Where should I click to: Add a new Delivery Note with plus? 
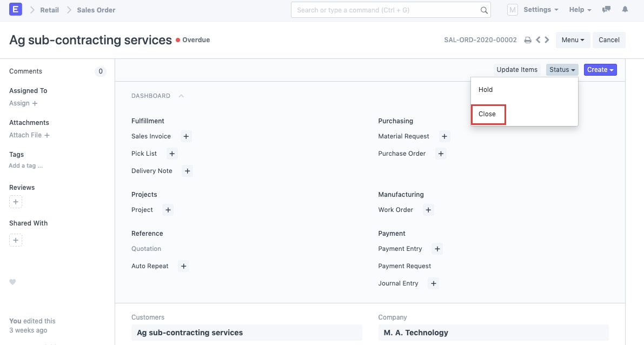[187, 171]
